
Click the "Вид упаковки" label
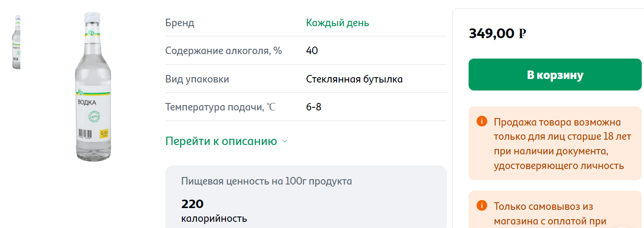(x=197, y=79)
